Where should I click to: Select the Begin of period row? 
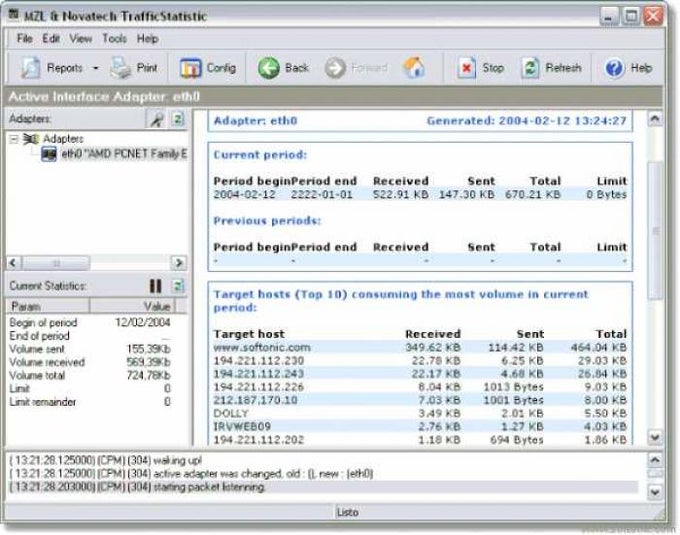click(x=90, y=323)
